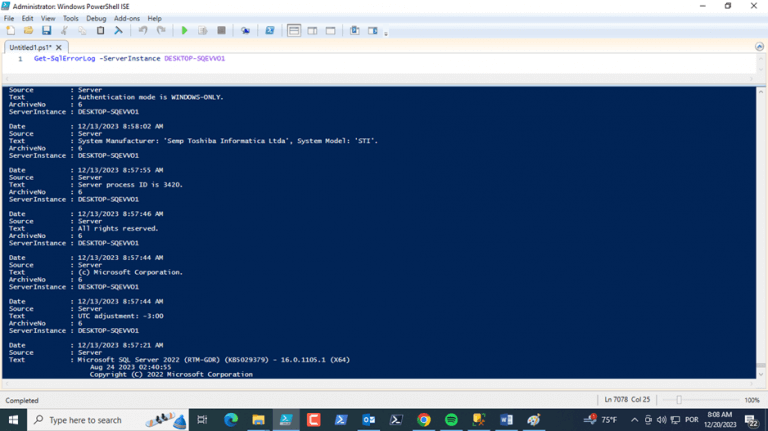Open the Tools menu
Screen dimensions: 768x431
71,18
